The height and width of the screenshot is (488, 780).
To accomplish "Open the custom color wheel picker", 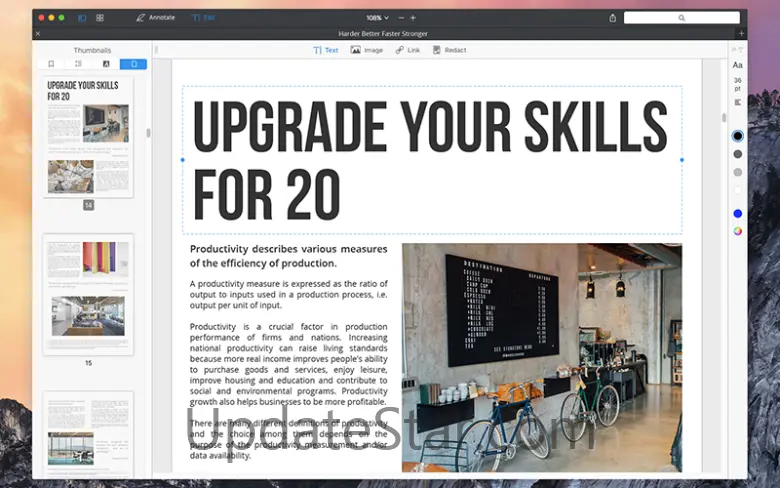I will pyautogui.click(x=737, y=231).
